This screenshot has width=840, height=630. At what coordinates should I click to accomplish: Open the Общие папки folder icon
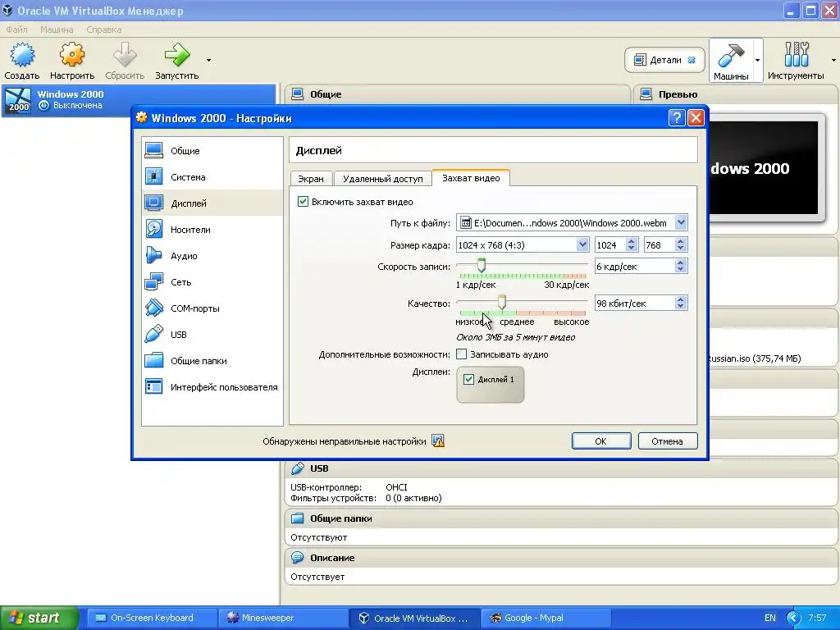coord(153,361)
